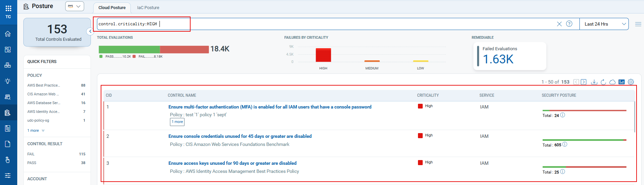Open access keys unused 90 days control
644x185 pixels.
(232, 163)
